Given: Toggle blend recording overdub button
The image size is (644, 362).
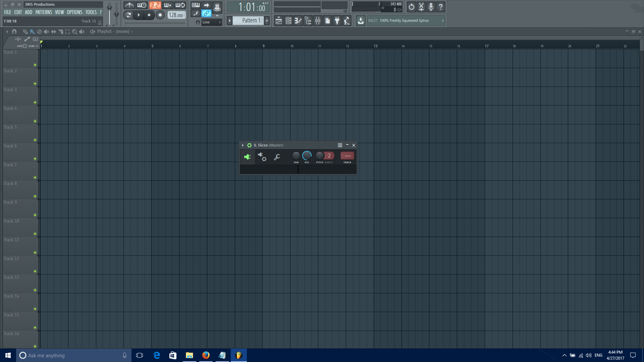Looking at the screenshot, I should [168, 5].
